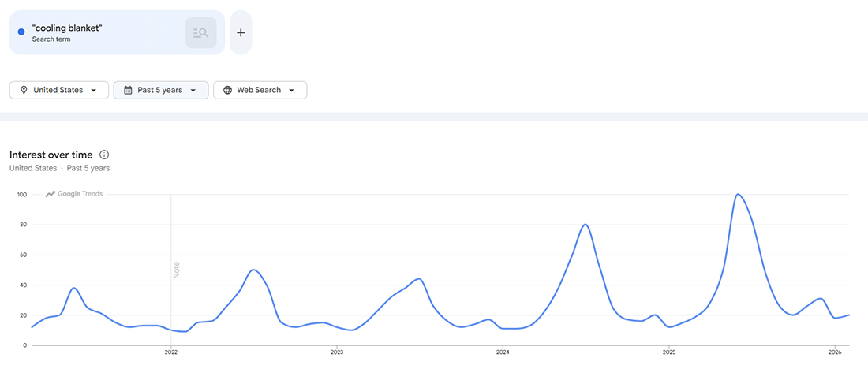The height and width of the screenshot is (369, 868).
Task: Click the blue dot beside cooling blanket
Action: [x=21, y=32]
